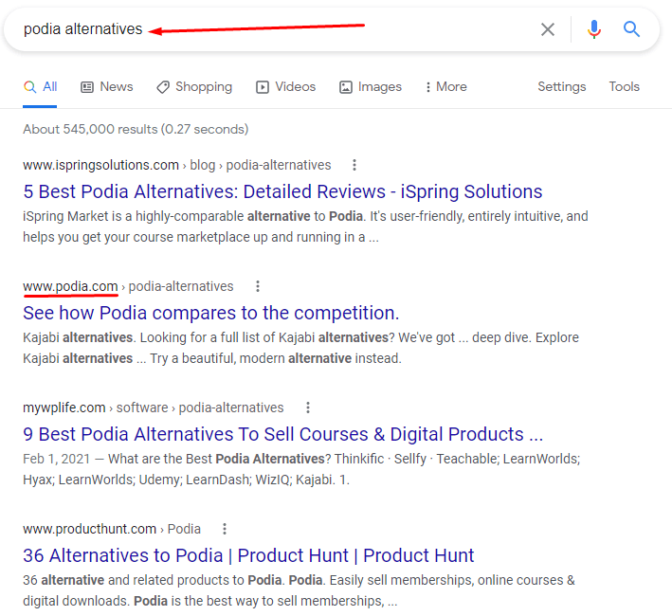This screenshot has width=672, height=616.
Task: Open the search Tools options
Action: tap(624, 86)
